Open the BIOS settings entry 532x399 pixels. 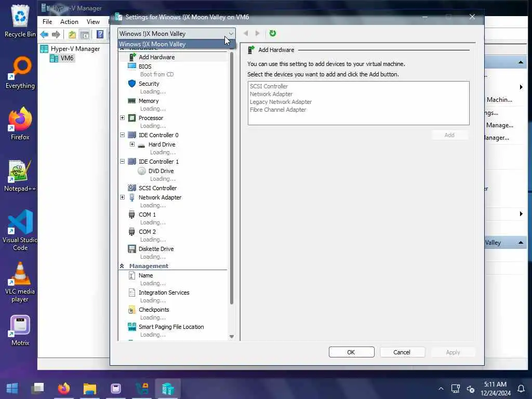click(145, 66)
